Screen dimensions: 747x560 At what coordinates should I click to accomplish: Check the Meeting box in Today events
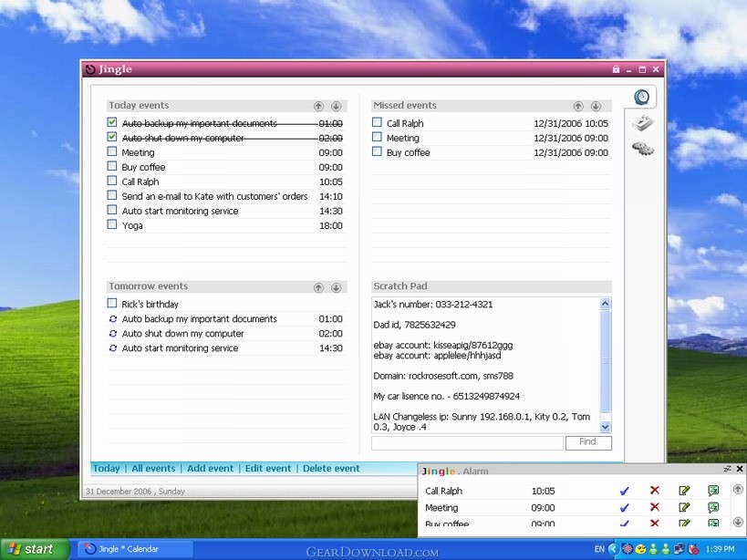112,151
